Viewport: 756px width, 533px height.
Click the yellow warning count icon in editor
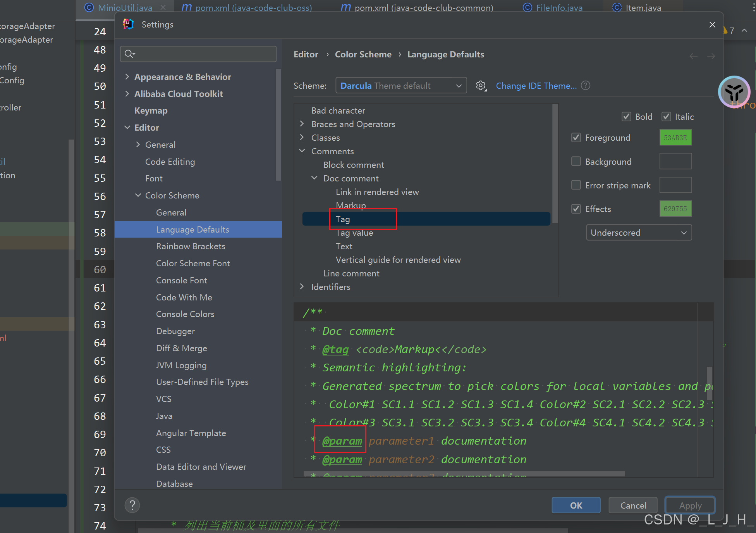[x=726, y=30]
